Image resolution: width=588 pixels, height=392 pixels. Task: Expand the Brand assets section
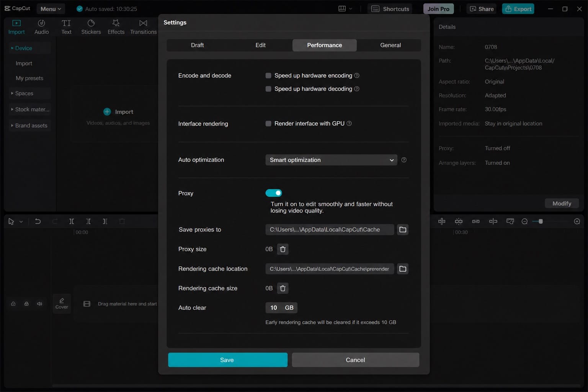click(x=30, y=126)
